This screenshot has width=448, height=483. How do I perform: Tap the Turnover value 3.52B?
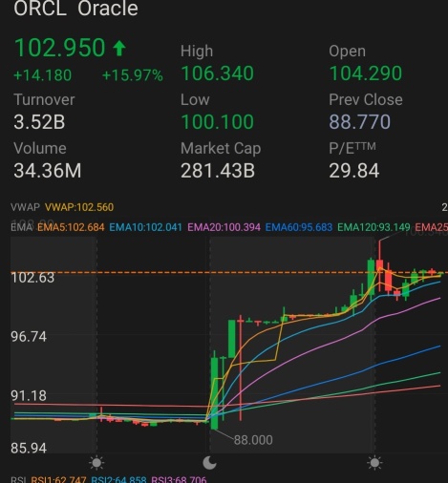[x=39, y=122]
